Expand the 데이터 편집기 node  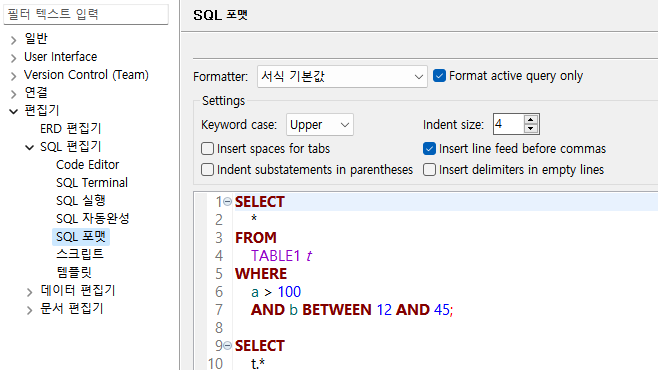[x=29, y=292]
